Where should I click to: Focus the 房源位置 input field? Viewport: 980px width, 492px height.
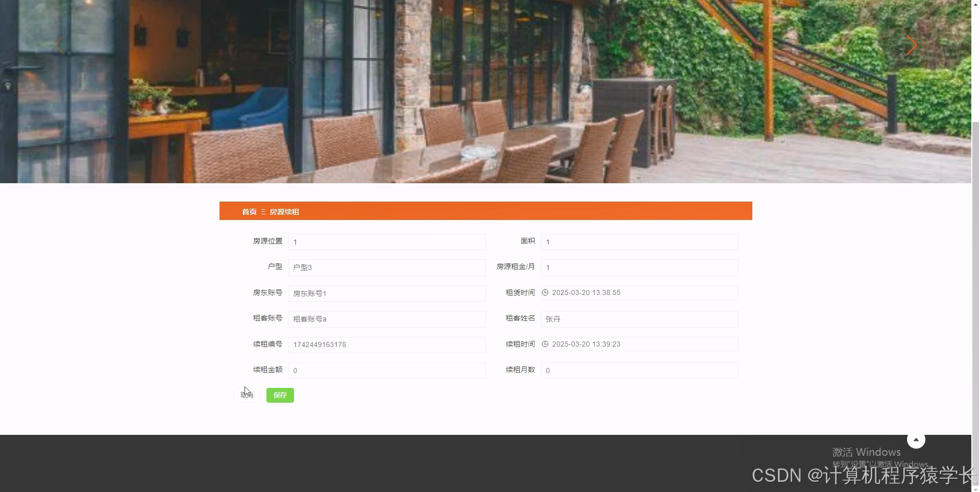tap(387, 242)
